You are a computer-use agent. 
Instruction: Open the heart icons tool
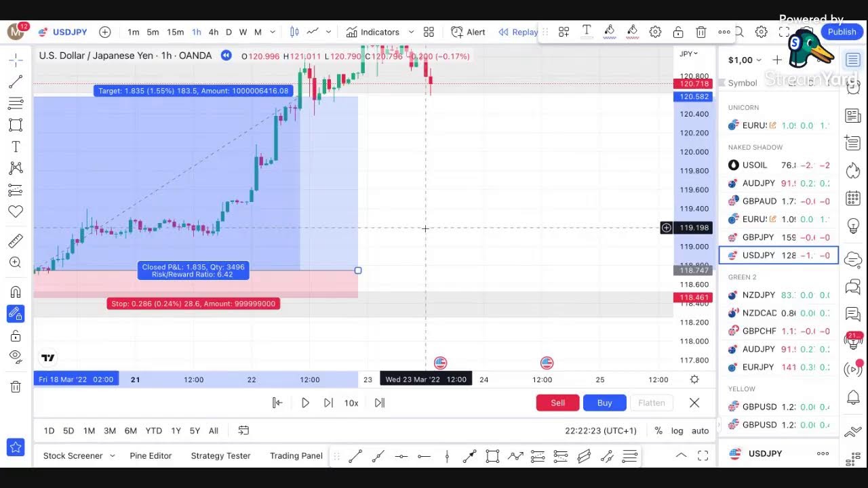pyautogui.click(x=16, y=211)
